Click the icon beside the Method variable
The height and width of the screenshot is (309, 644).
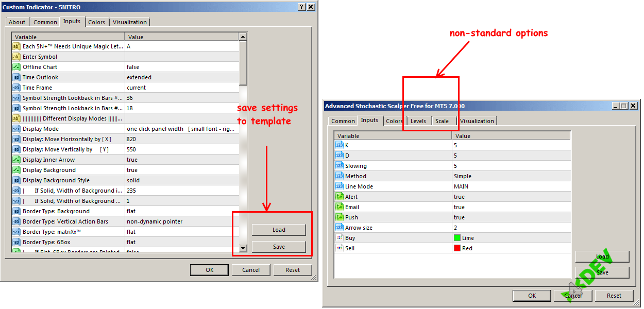tap(339, 176)
